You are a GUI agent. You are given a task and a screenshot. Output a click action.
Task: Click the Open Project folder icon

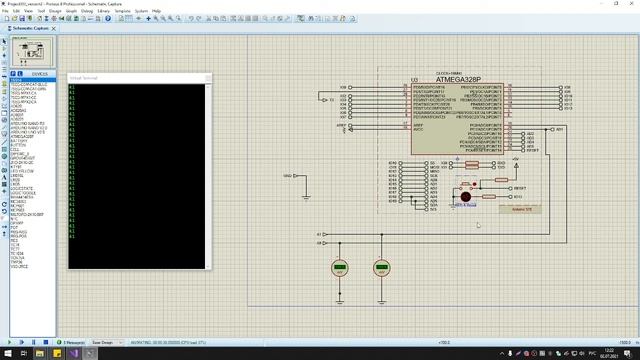[x=14, y=19]
